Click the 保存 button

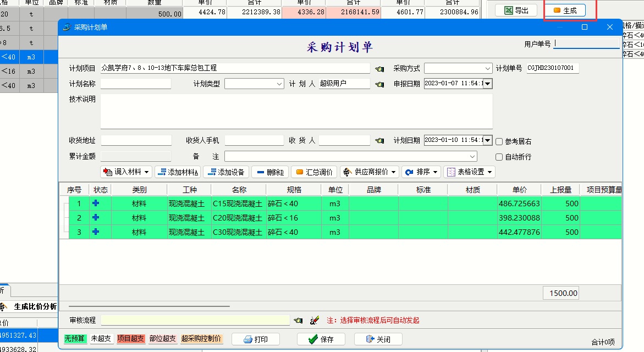[x=321, y=339]
